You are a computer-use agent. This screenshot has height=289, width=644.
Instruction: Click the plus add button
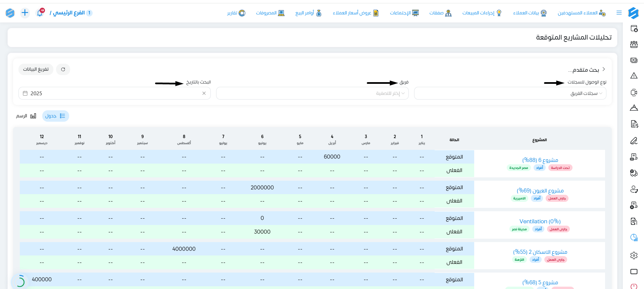[25, 13]
